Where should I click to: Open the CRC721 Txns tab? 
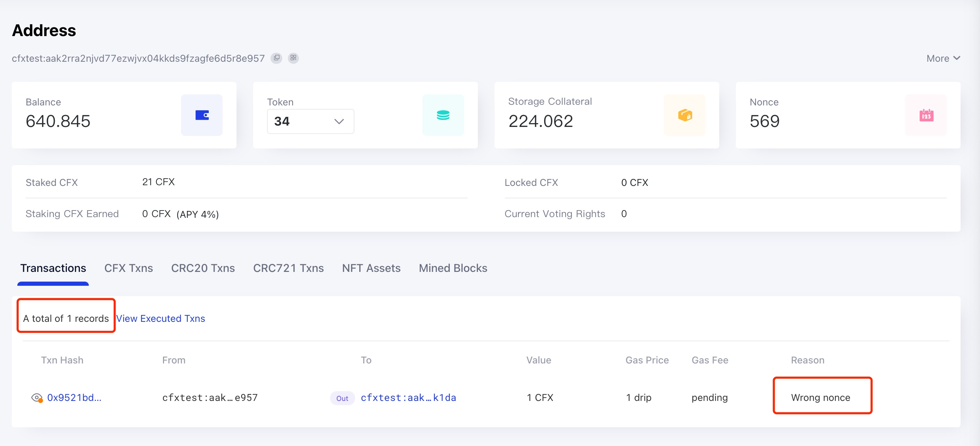pos(289,268)
